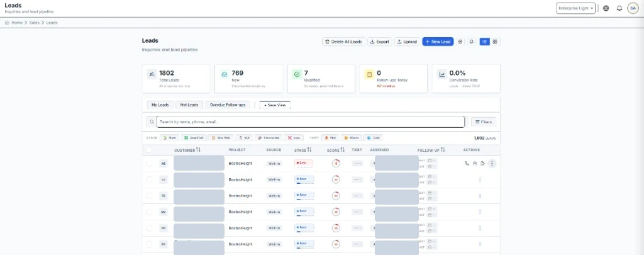Toggle the Qualified stage filter chip
The width and height of the screenshot is (644, 255).
pos(193,138)
